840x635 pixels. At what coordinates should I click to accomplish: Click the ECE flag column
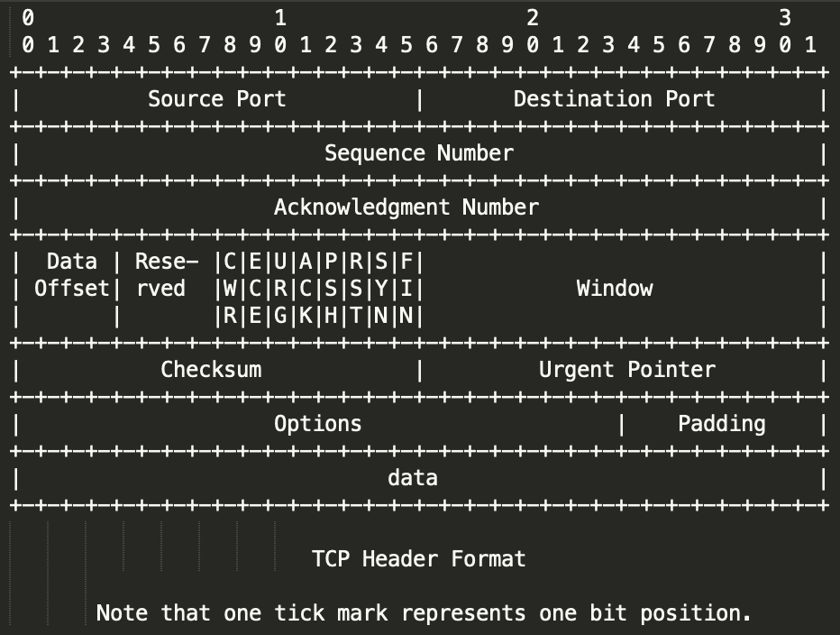[x=255, y=289]
